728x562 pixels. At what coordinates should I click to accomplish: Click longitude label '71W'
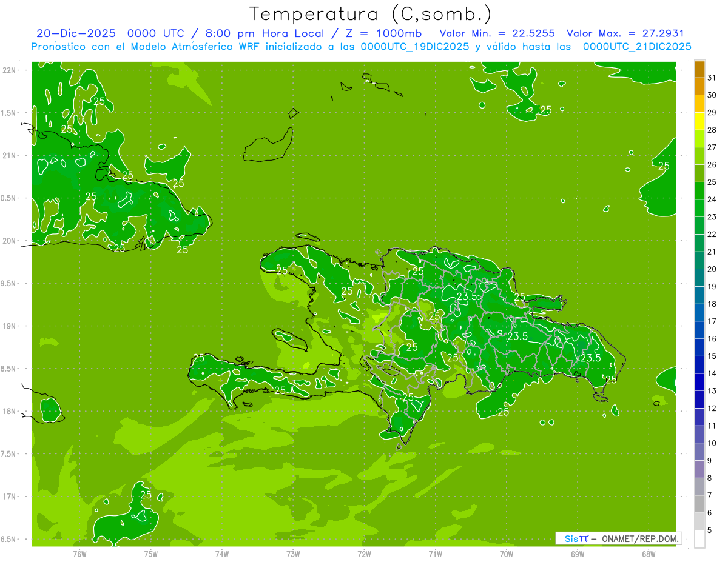[435, 554]
